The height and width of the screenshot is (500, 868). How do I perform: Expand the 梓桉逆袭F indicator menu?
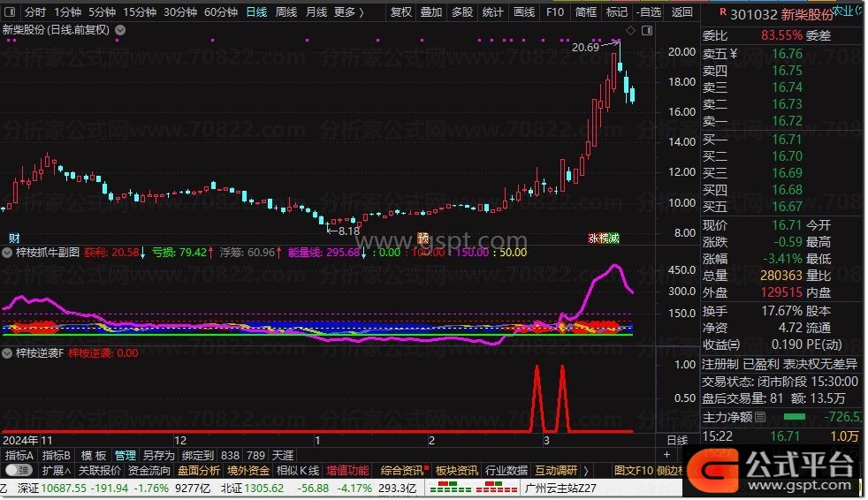7,352
